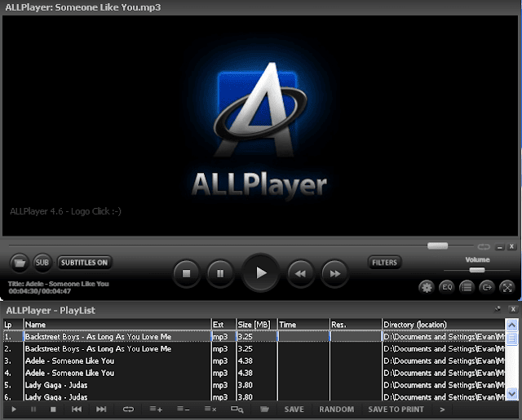This screenshot has height=420, width=522.
Task: Remove item from playlist icon
Action: point(183,409)
